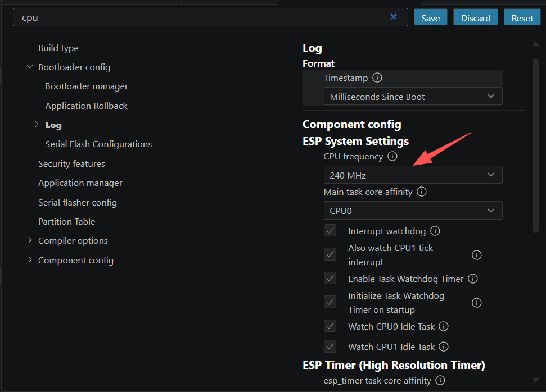Select Serial flasher config in the tree
Image resolution: width=546 pixels, height=392 pixels.
coord(77,202)
